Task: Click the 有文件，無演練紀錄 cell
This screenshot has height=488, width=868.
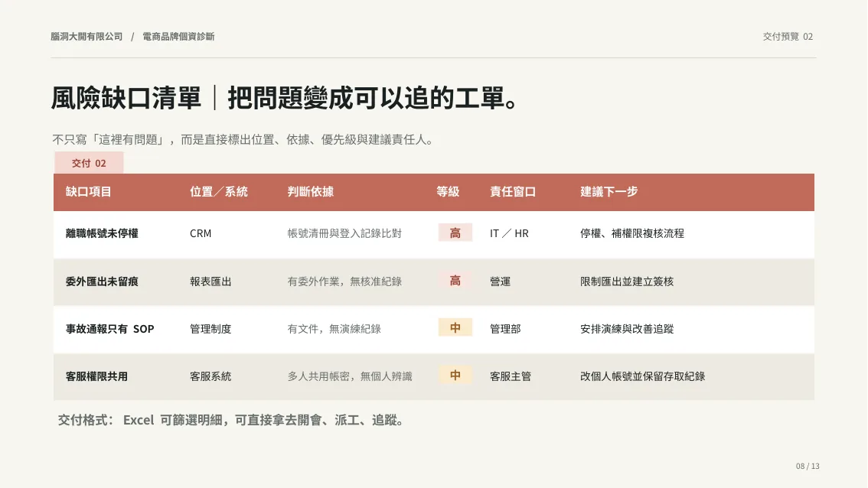Action: pos(334,329)
